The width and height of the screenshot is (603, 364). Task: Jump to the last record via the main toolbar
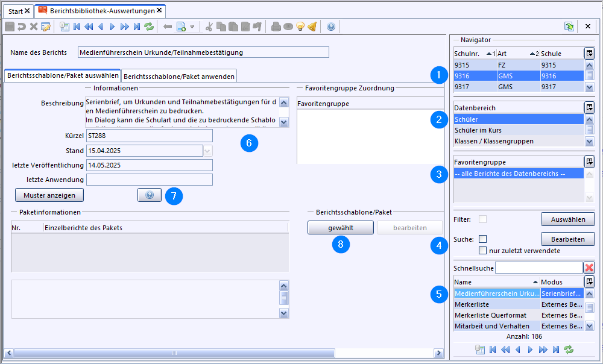click(x=136, y=27)
